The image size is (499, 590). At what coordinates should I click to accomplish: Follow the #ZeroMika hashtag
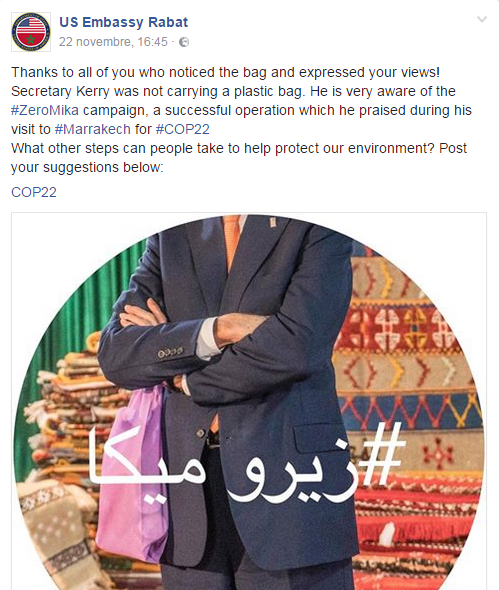click(x=45, y=111)
